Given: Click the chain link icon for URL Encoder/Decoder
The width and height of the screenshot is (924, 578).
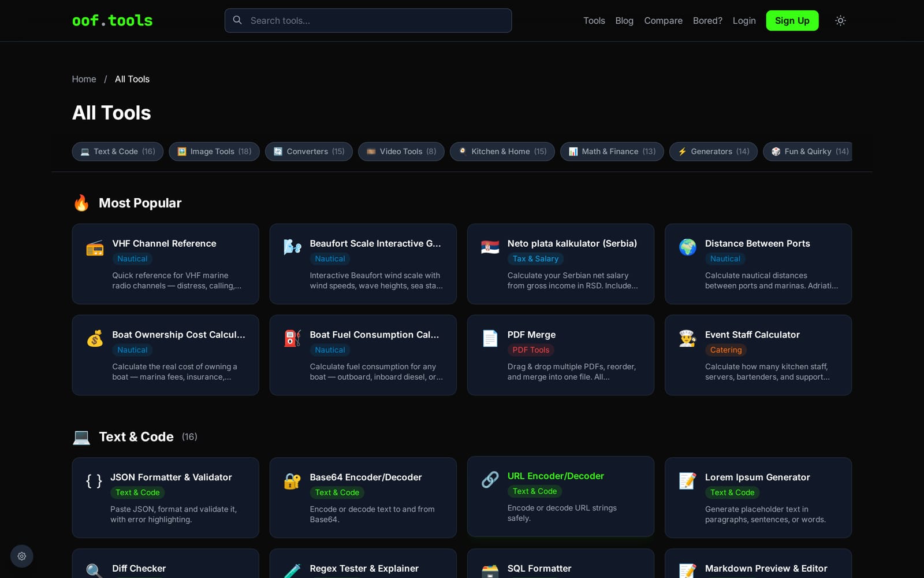Looking at the screenshot, I should coord(490,480).
